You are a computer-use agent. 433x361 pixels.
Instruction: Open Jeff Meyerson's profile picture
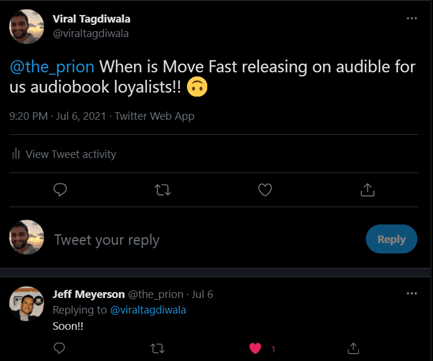(26, 303)
